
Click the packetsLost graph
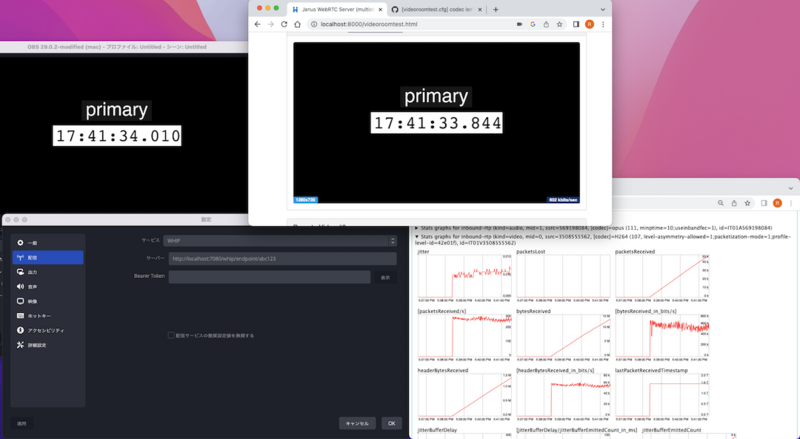click(563, 276)
